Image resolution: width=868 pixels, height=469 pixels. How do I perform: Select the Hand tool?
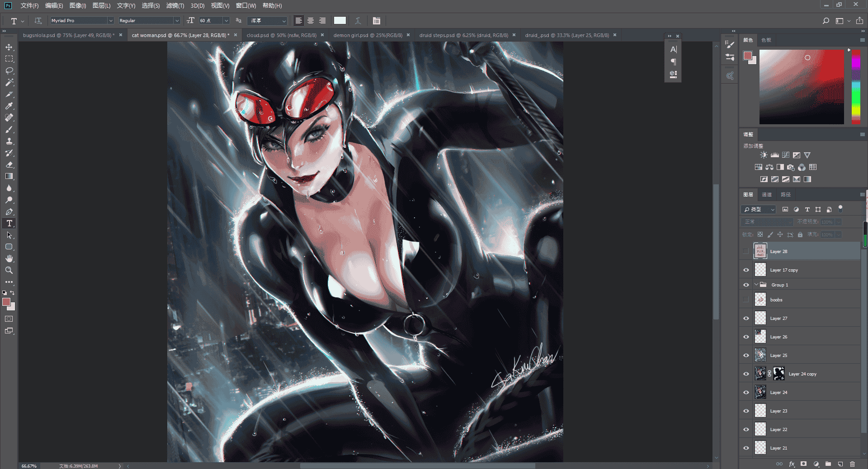coord(9,258)
